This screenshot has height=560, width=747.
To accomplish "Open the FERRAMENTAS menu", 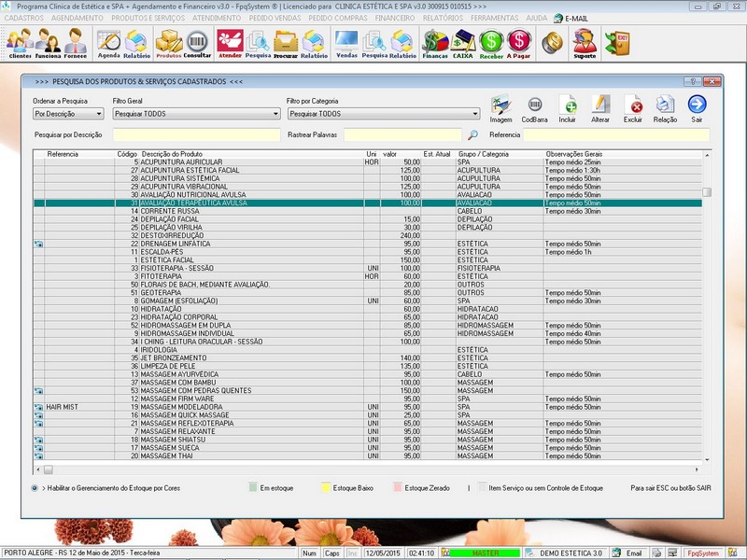I will coord(495,18).
